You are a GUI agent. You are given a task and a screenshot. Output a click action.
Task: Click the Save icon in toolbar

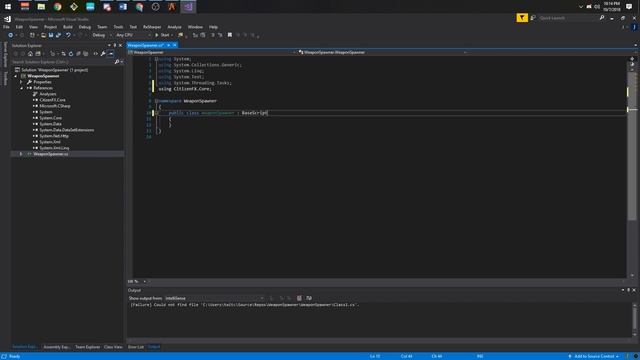pos(51,36)
